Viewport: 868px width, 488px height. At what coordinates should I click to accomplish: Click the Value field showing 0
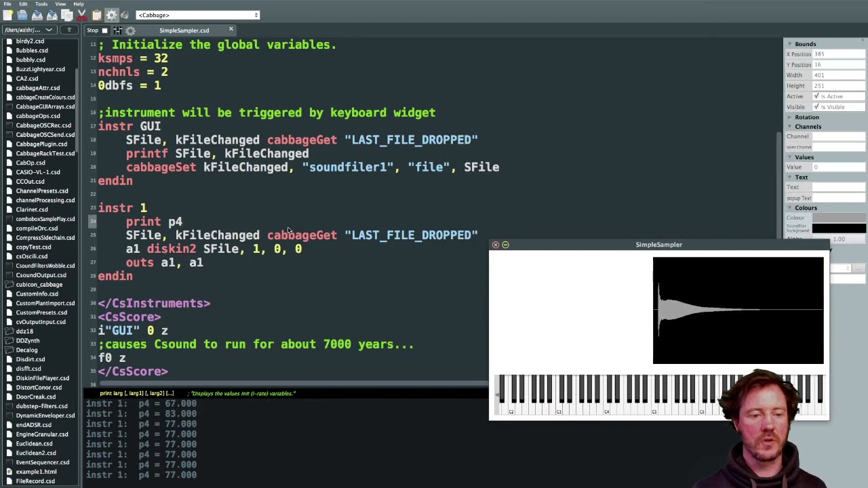coord(839,167)
